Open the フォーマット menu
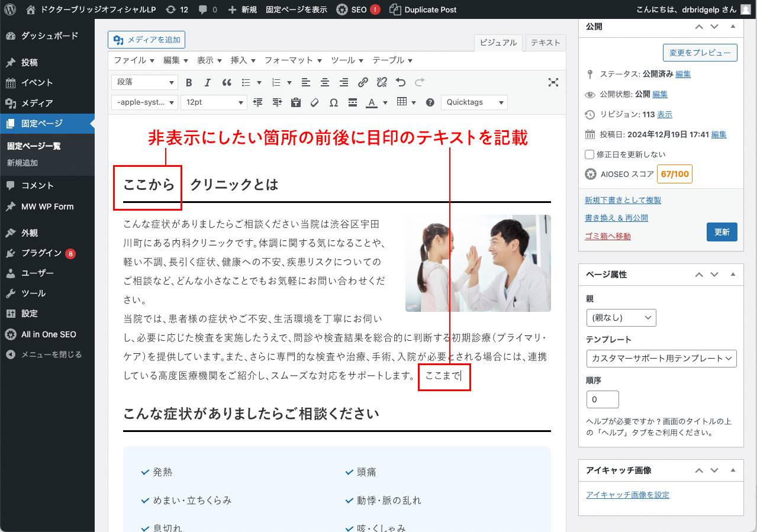Viewport: 757px width, 532px height. click(292, 60)
